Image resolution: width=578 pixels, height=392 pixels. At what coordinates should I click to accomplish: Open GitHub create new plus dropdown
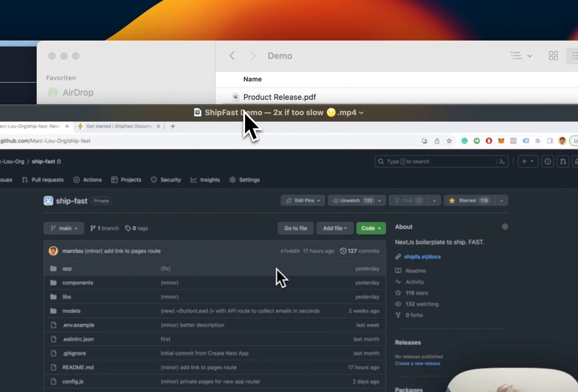click(528, 162)
